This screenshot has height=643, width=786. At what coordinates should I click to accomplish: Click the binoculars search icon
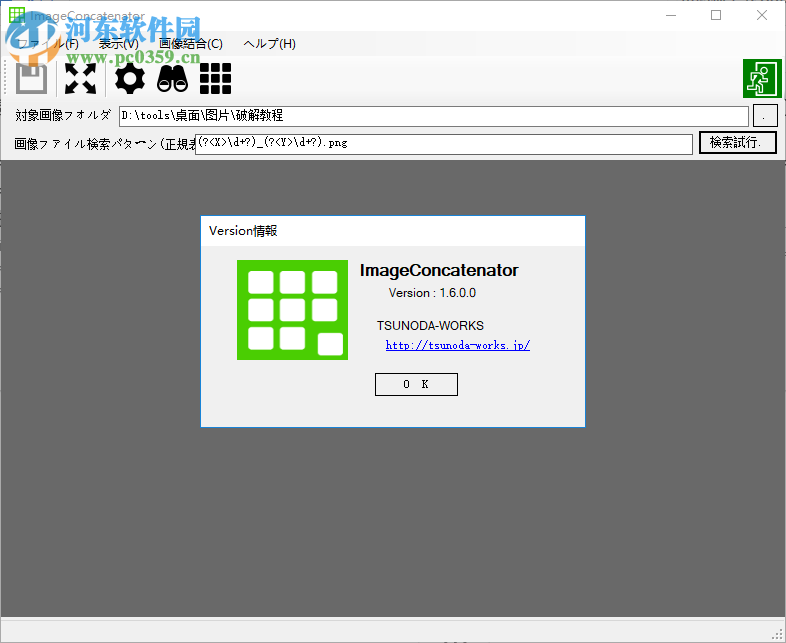tap(172, 78)
